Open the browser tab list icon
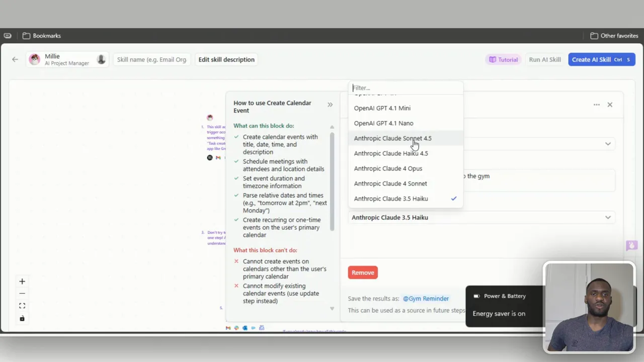Viewport: 644px width, 362px height. tap(8, 36)
